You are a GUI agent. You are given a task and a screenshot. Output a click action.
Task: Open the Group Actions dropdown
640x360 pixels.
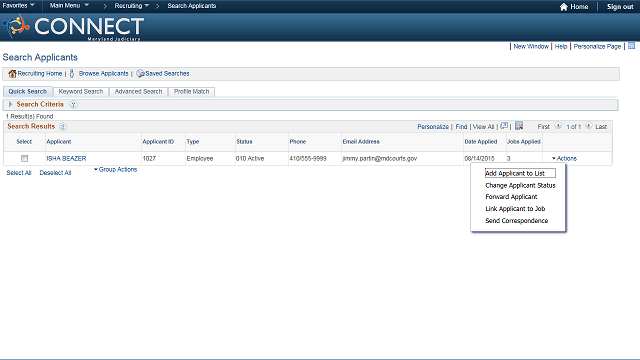coord(116,169)
